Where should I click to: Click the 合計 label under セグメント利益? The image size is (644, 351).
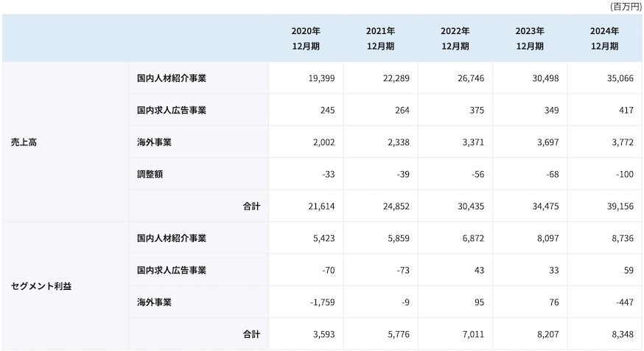251,335
